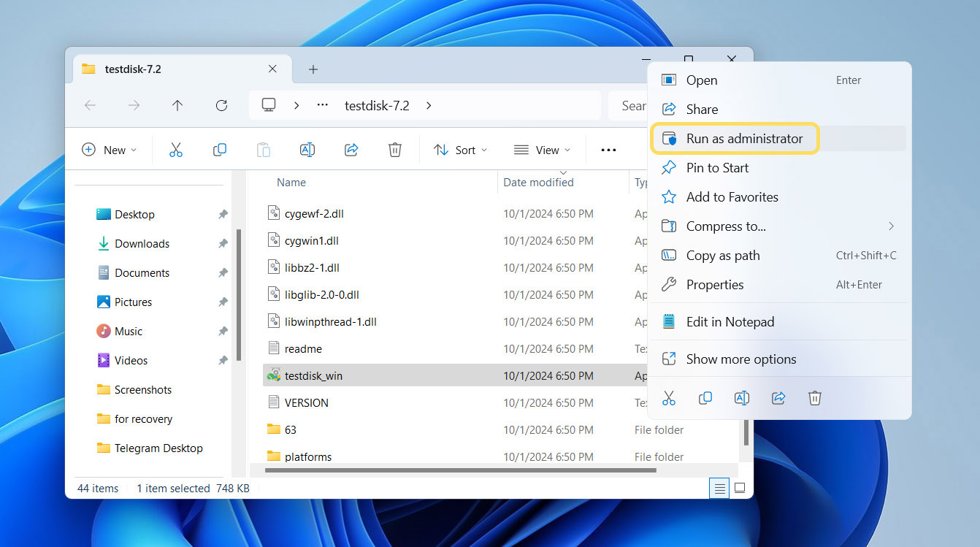The image size is (980, 547).
Task: Choose Pin to Start
Action: pyautogui.click(x=779, y=168)
